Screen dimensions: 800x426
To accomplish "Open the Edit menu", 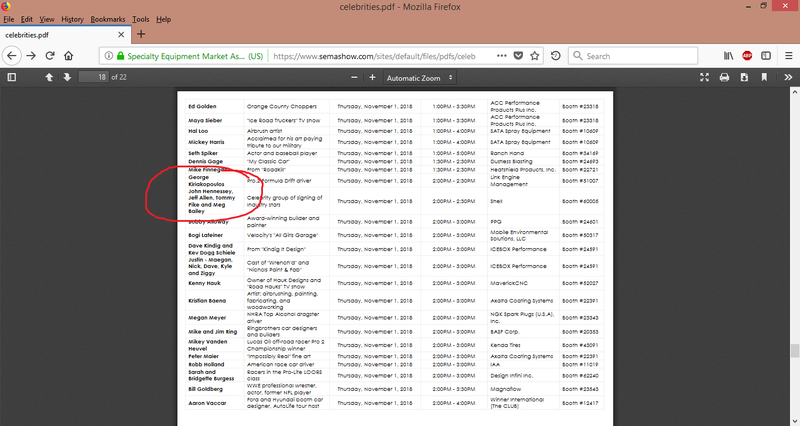I will (x=27, y=19).
